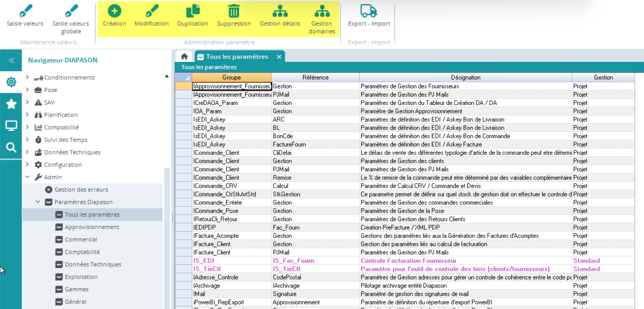
Task: Open the Modification parameter tool
Action: (x=151, y=11)
